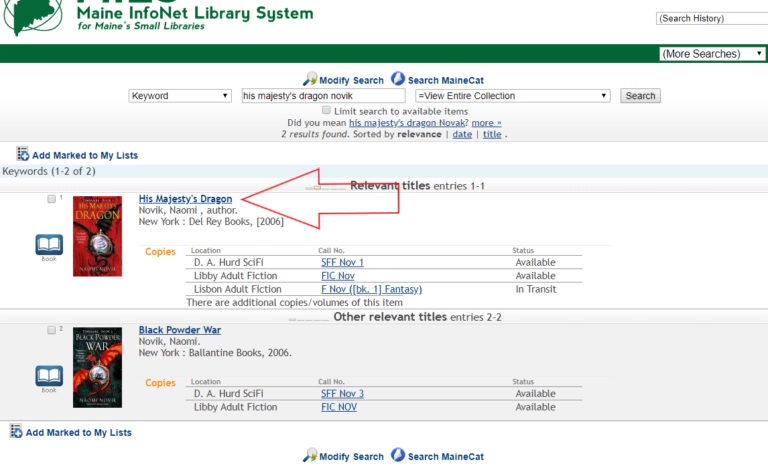Click the bottom Search MaineCat globe icon
Screen dimensions: 768x468
[398, 455]
